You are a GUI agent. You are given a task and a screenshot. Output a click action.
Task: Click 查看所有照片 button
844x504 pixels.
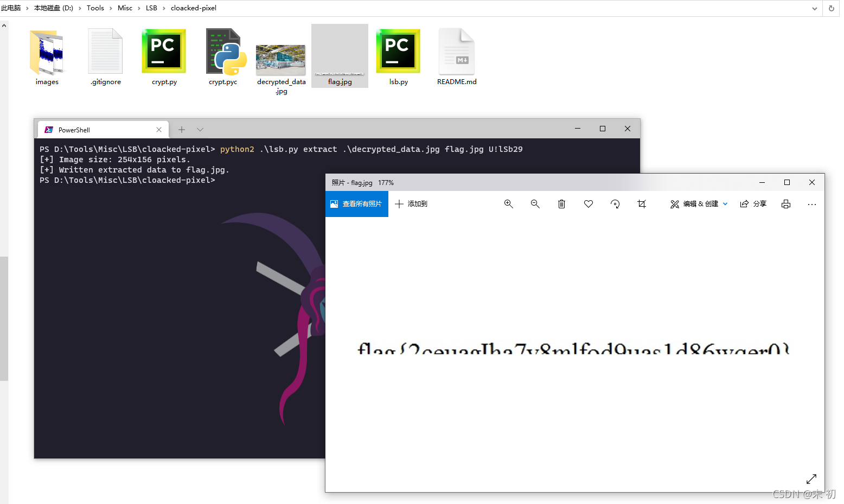click(357, 204)
